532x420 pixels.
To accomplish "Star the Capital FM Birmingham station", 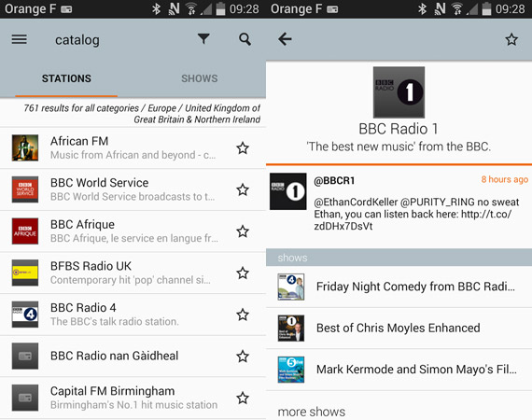I will [243, 398].
